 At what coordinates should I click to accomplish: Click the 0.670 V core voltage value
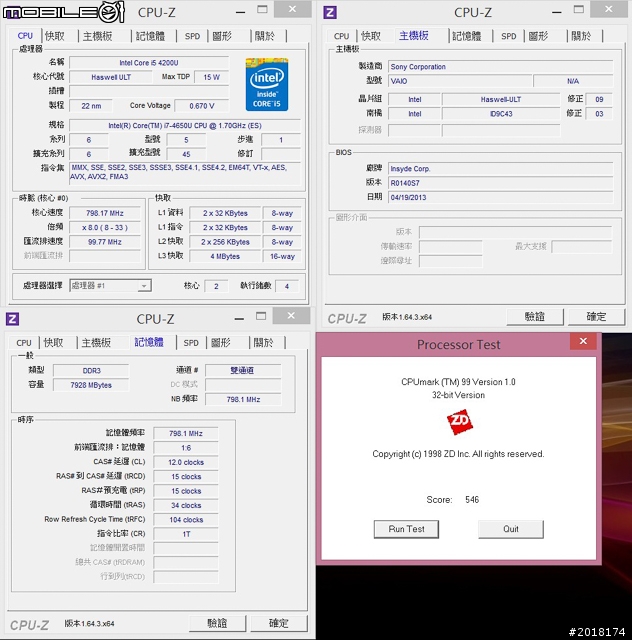(202, 106)
